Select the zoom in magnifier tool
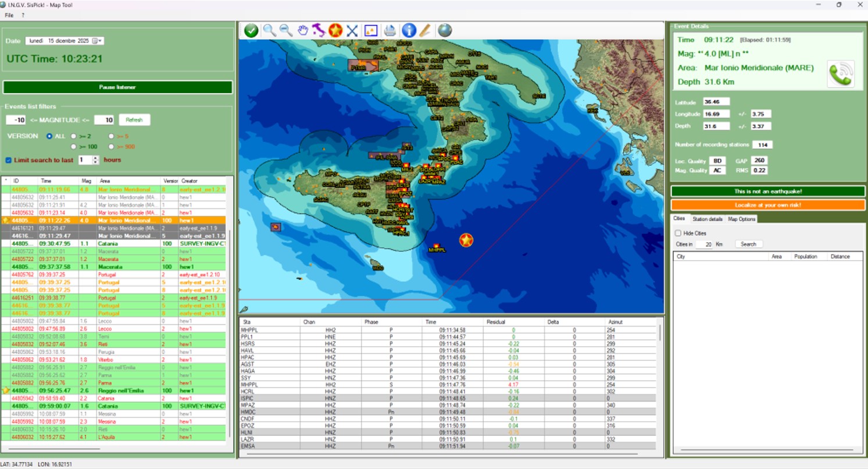The height and width of the screenshot is (469, 868). point(269,31)
